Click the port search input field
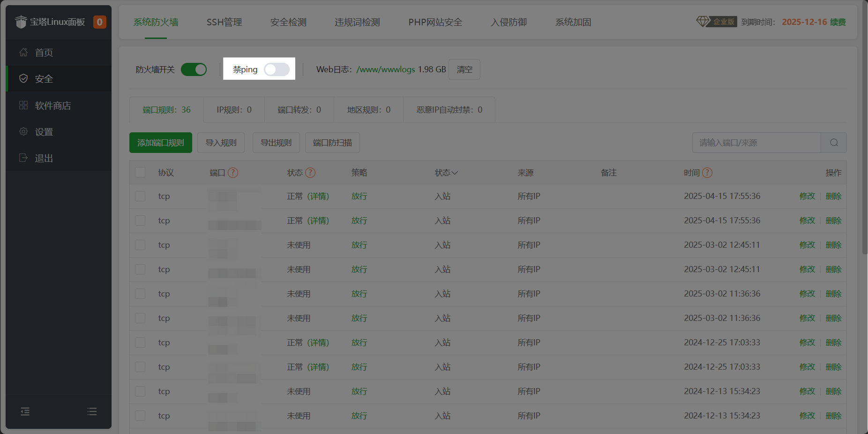The image size is (868, 434). [x=750, y=142]
